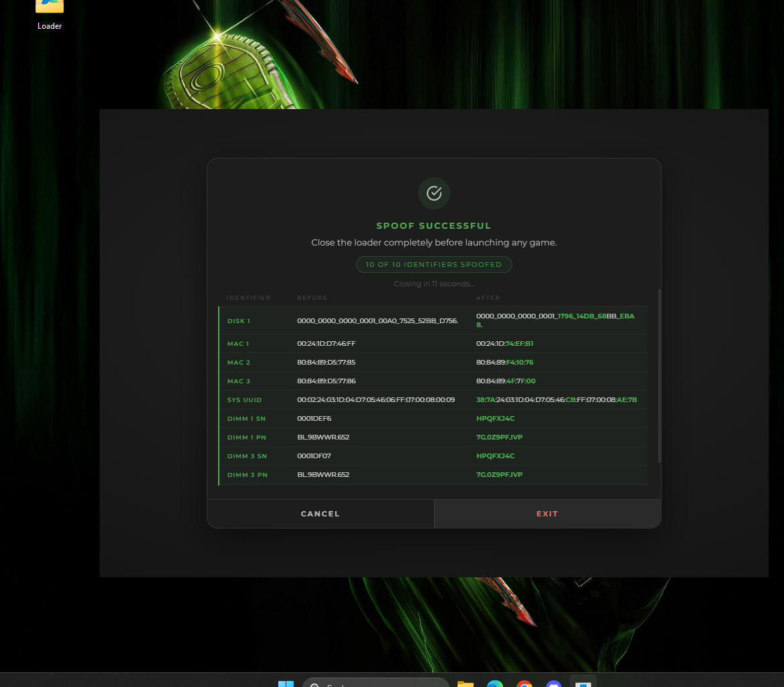This screenshot has width=784, height=687.
Task: Click DIMM 1 PN before value BL.9BWWR.652
Action: (x=323, y=437)
